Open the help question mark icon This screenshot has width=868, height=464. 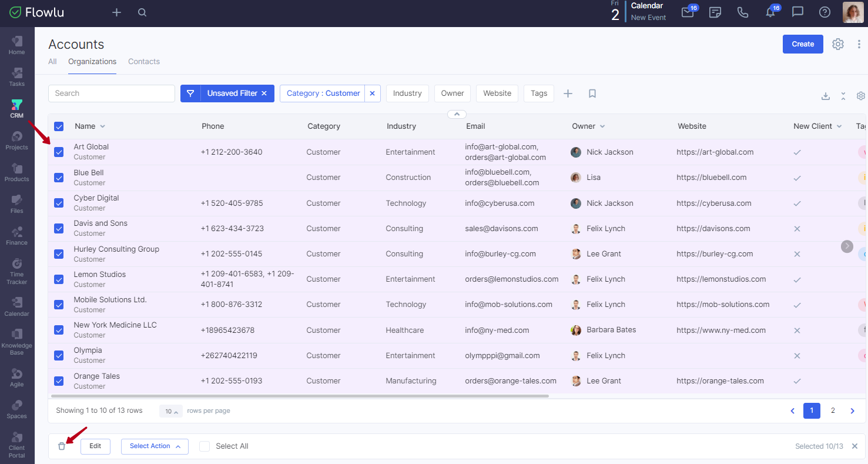tap(825, 12)
